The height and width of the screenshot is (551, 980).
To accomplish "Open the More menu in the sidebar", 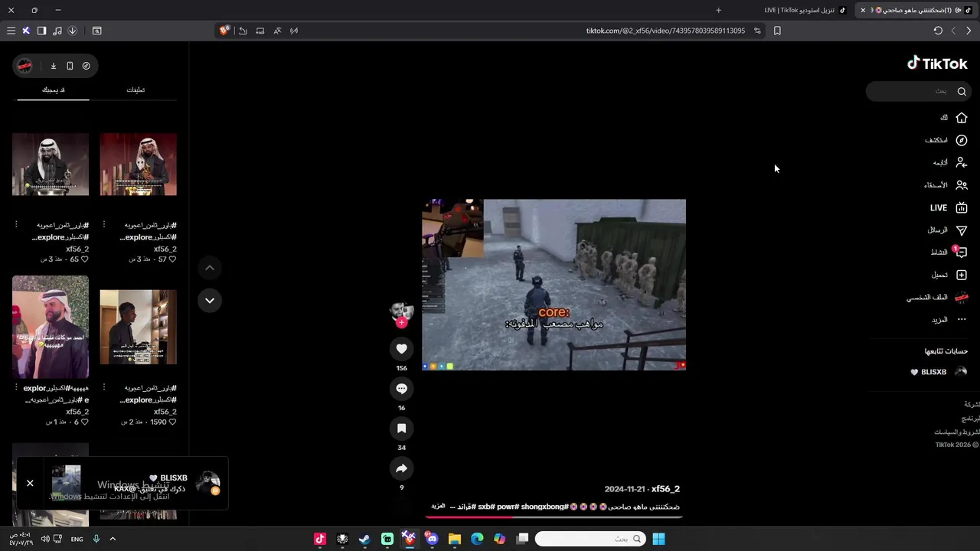I will click(949, 319).
